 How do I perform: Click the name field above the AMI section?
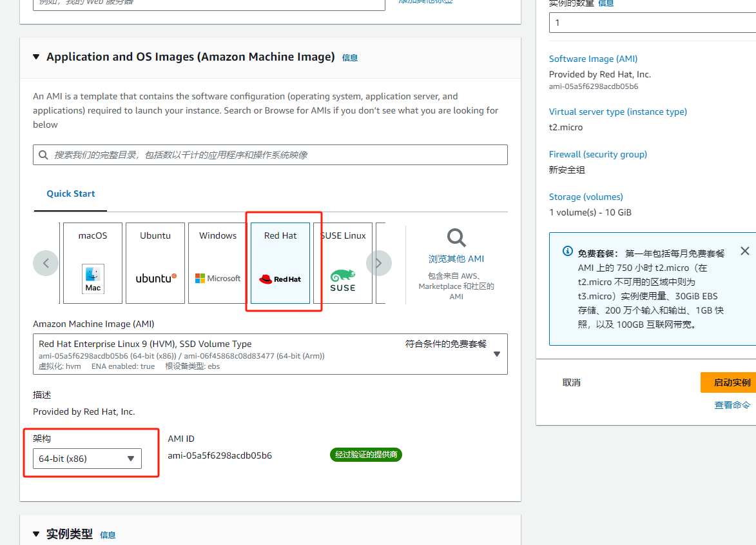(x=209, y=4)
